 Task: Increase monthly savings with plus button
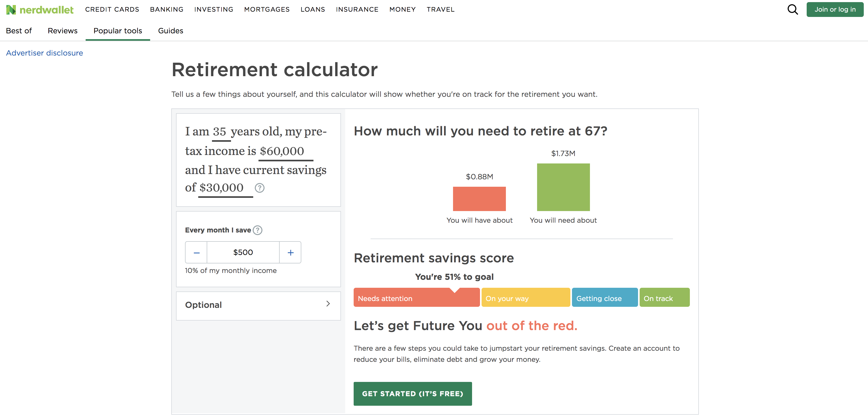pyautogui.click(x=290, y=252)
